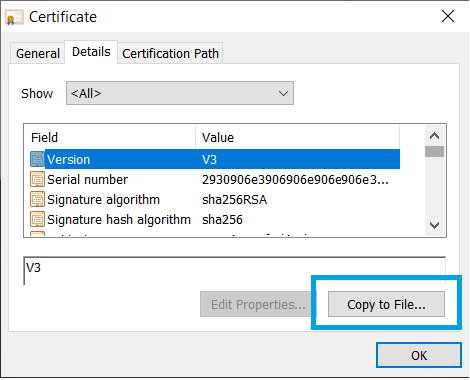Click the scrollbar up arrow in field list
The width and height of the screenshot is (470, 380).
tap(434, 136)
